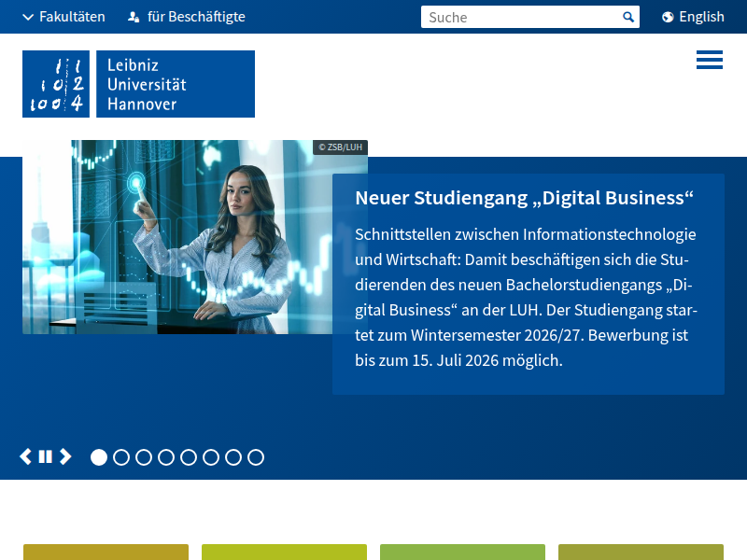Select the second slide indicator dot
This screenshot has width=747, height=560.
coord(121,457)
